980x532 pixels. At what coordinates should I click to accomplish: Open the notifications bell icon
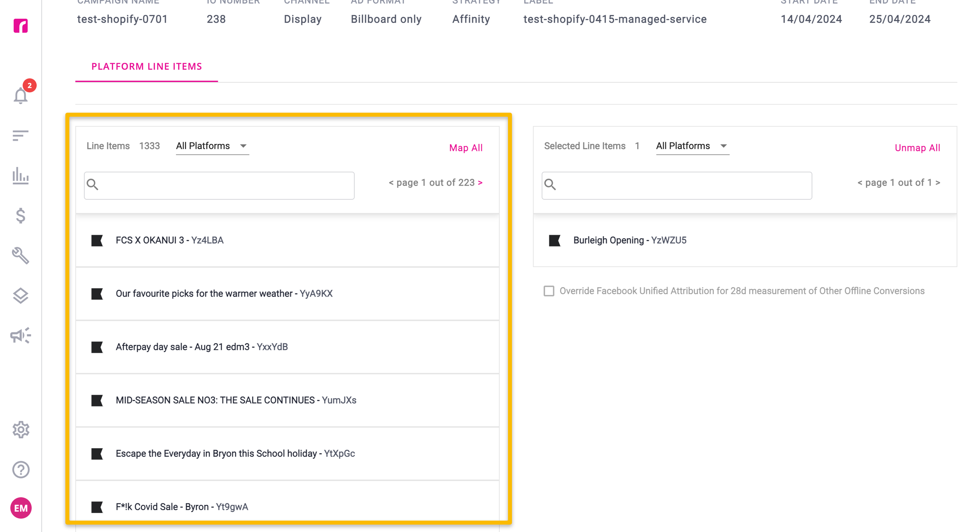pos(21,95)
